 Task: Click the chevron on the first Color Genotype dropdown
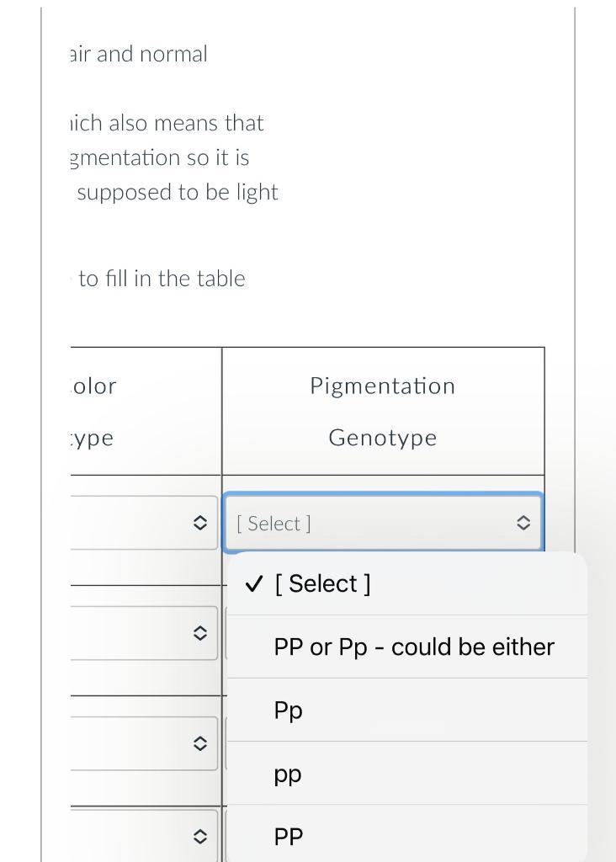click(x=199, y=522)
